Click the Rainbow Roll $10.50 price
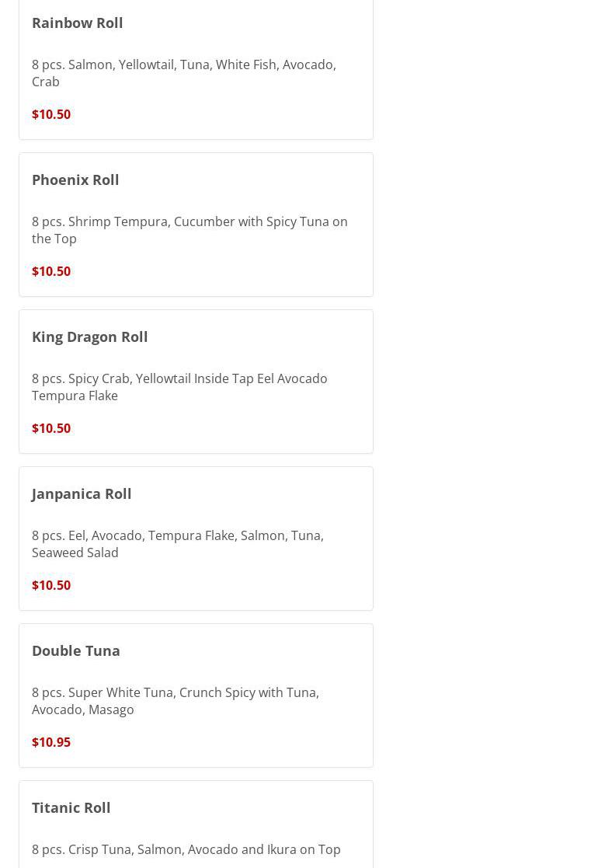This screenshot has height=868, width=598. pos(51,114)
